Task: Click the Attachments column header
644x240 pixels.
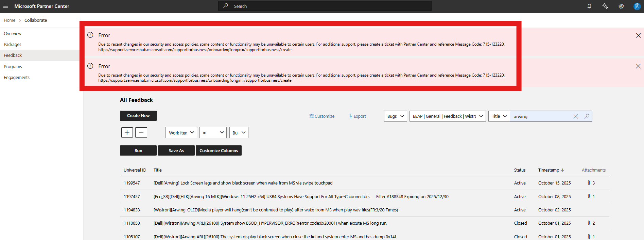Action: (594, 170)
